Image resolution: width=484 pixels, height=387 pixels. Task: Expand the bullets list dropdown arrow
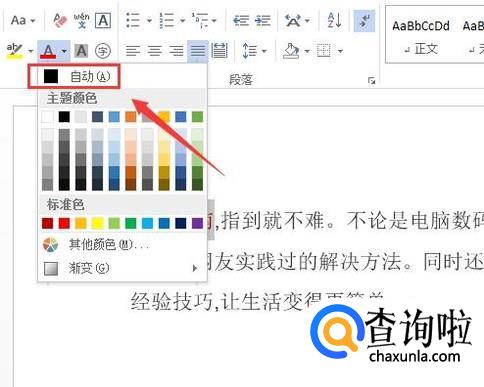click(149, 21)
